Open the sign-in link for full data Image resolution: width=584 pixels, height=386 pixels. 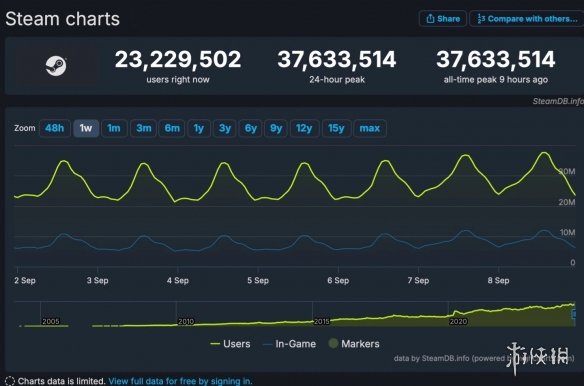(180, 381)
